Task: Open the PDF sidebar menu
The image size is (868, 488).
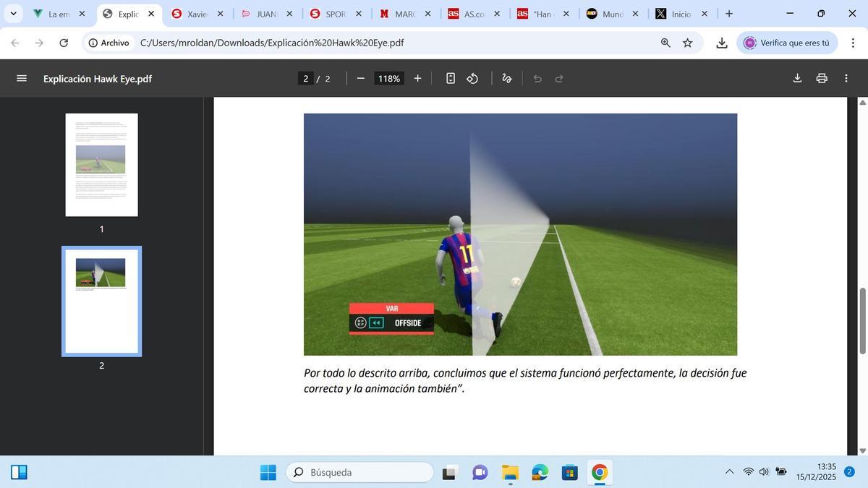Action: coord(22,78)
